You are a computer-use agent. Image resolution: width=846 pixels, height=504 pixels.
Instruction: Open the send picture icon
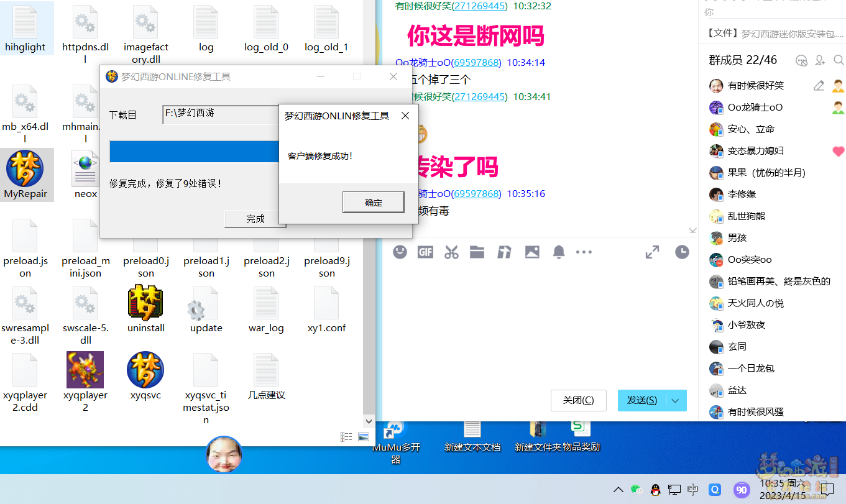click(532, 252)
